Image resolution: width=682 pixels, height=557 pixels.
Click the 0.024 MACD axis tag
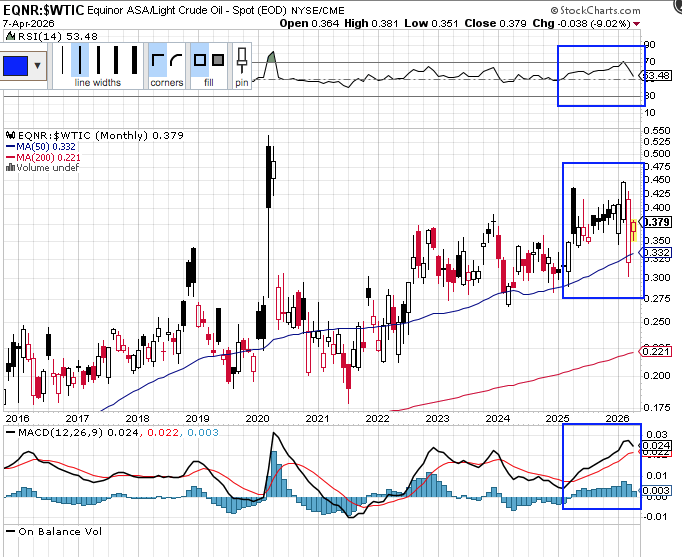coord(656,445)
